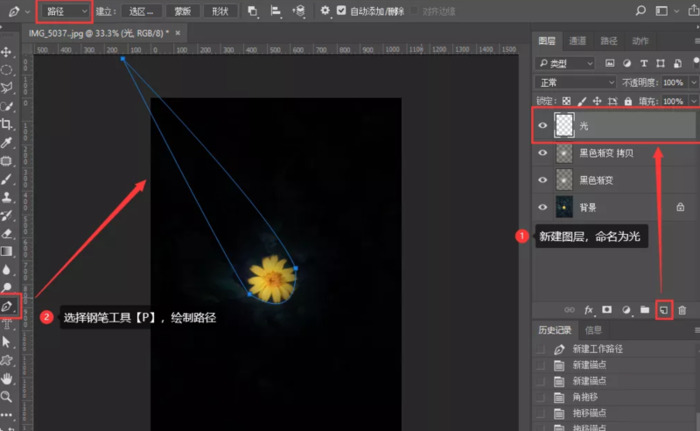Viewport: 700px width, 431px height.
Task: Select the Crop tool
Action: (x=7, y=124)
